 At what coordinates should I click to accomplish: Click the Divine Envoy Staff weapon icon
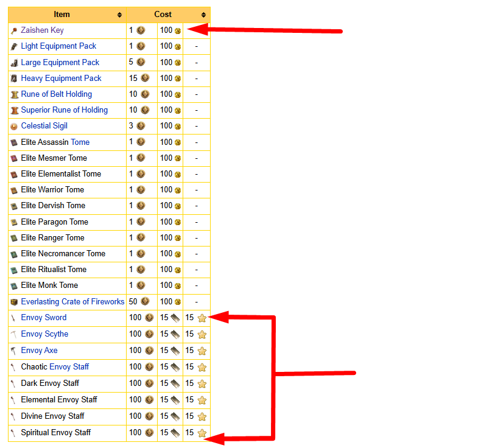pos(13,416)
